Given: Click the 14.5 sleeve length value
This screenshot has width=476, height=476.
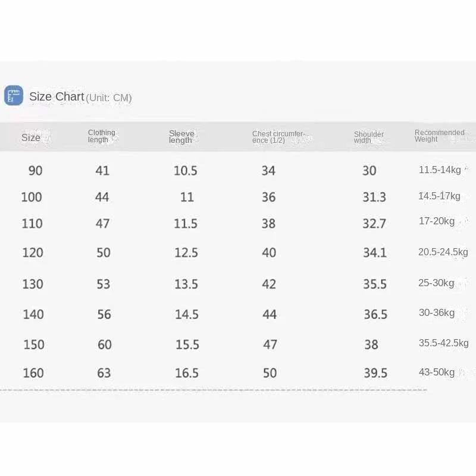Looking at the screenshot, I should pyautogui.click(x=187, y=314).
